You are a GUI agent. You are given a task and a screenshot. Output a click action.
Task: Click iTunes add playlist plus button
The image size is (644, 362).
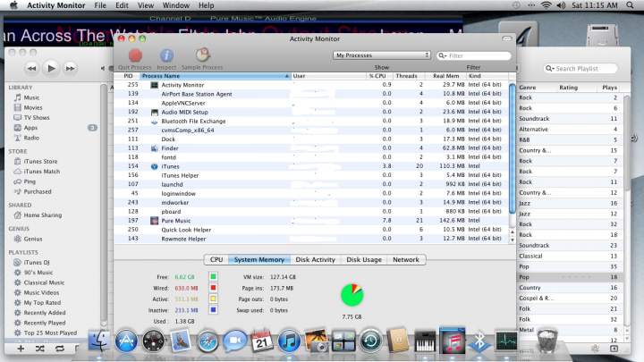pos(21,349)
